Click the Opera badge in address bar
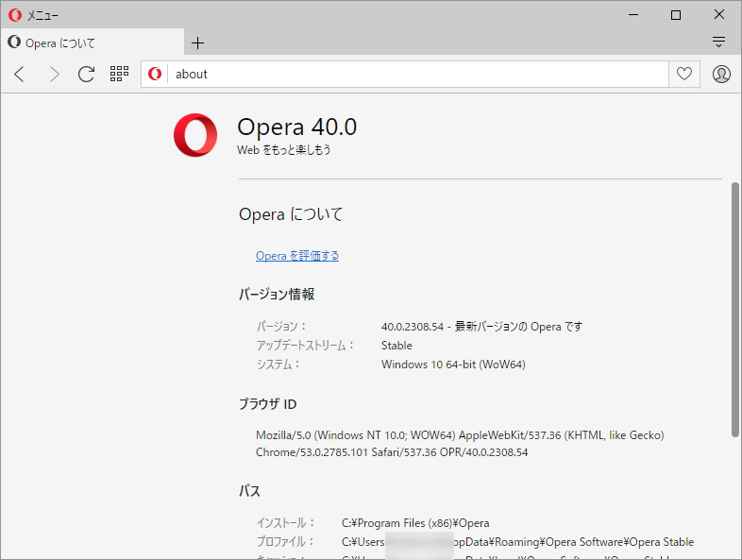 pos(155,74)
